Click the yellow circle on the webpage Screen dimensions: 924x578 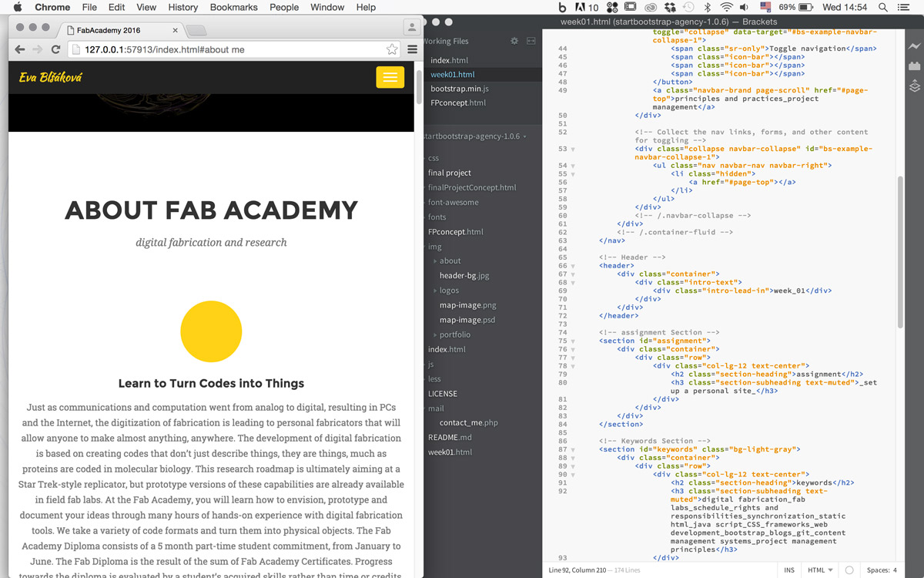pos(211,331)
